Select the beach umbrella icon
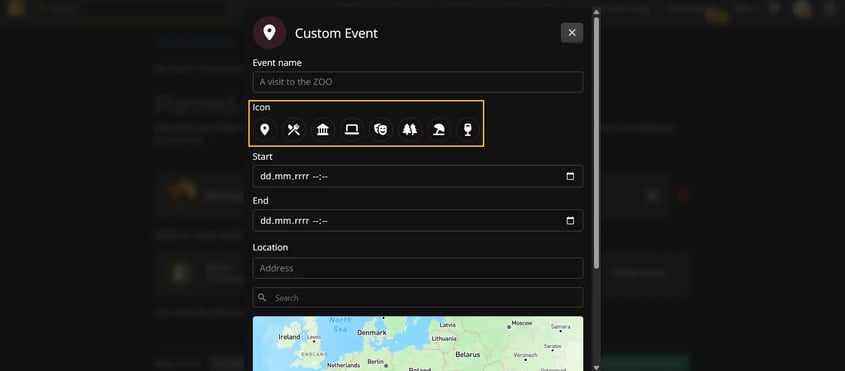Image resolution: width=845 pixels, height=371 pixels. tap(439, 130)
